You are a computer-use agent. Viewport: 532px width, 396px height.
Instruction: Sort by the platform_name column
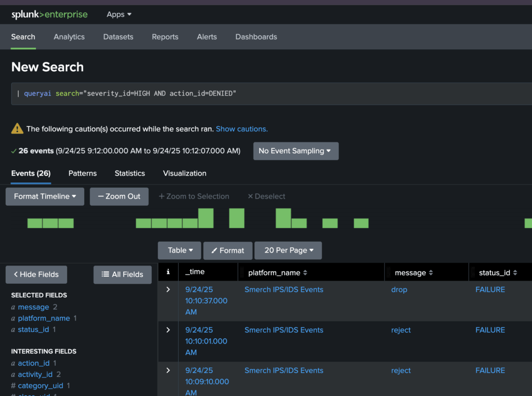point(277,273)
